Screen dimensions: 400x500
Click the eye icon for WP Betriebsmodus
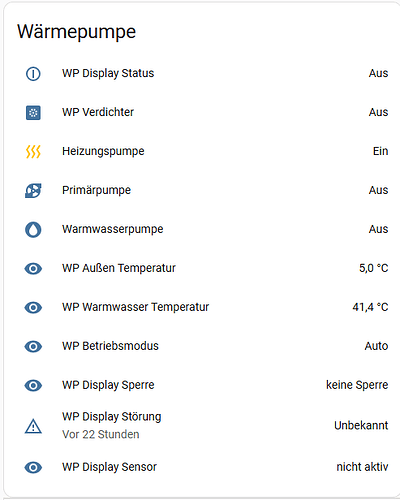pos(33,346)
